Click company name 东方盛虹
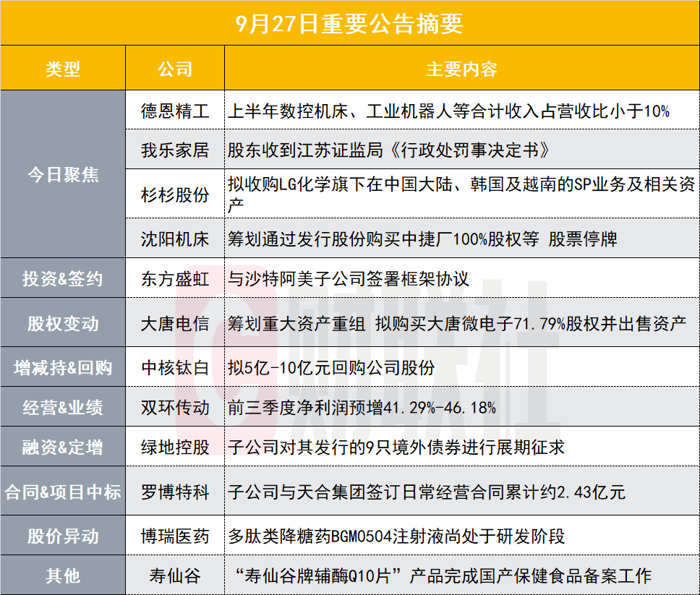 point(175,278)
